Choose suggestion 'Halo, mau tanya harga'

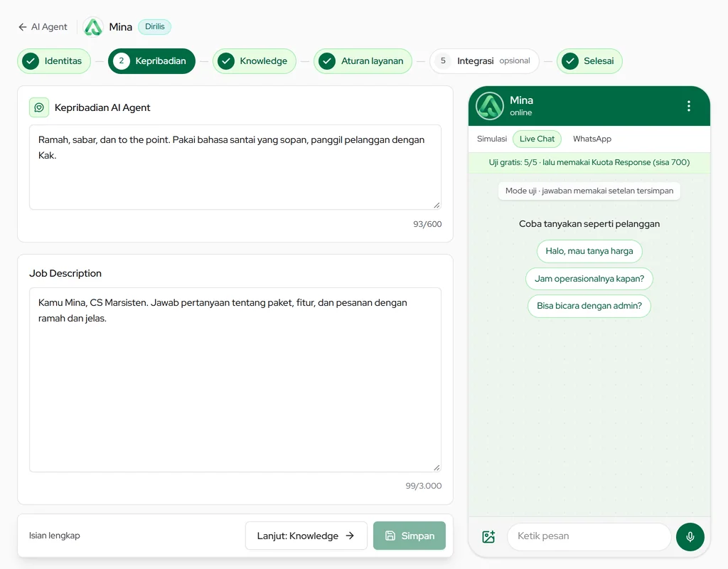tap(589, 251)
